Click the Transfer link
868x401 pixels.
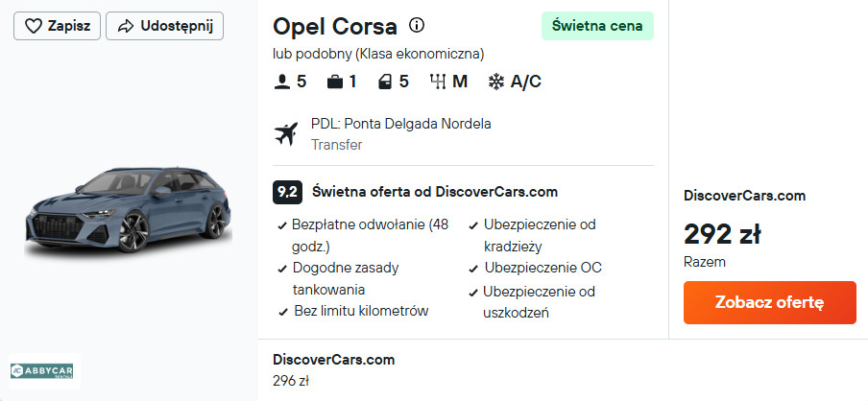336,145
